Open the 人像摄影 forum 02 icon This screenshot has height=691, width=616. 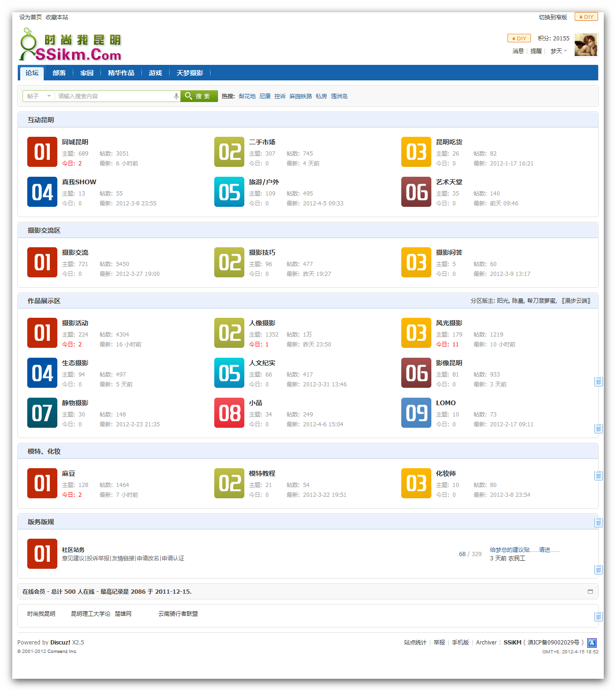(x=229, y=333)
